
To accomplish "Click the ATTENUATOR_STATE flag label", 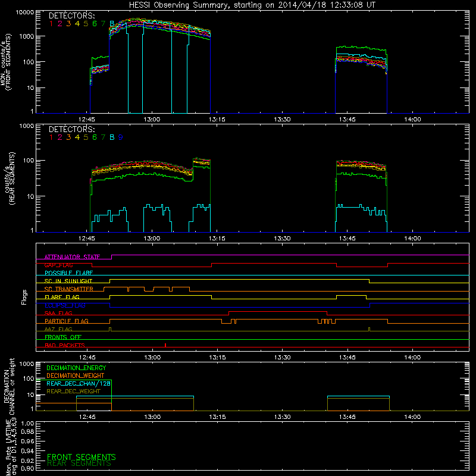I will (x=72, y=257).
